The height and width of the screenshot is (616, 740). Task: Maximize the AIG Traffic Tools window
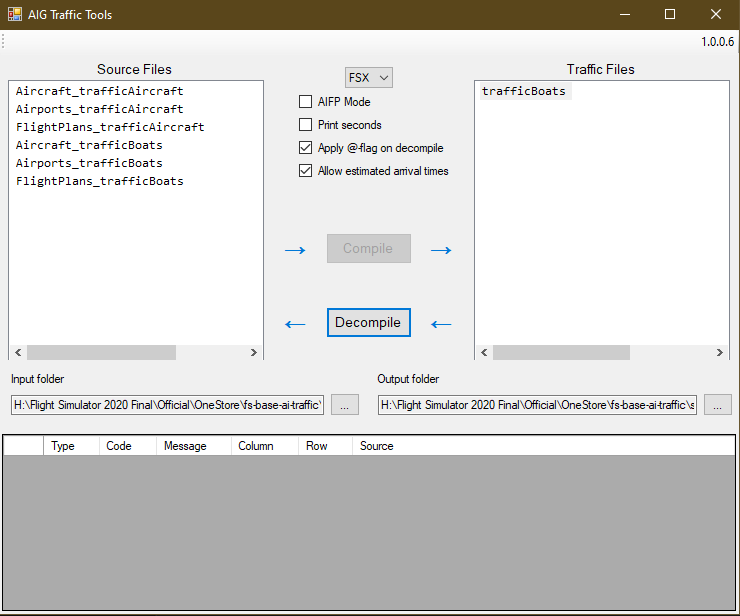pyautogui.click(x=670, y=14)
